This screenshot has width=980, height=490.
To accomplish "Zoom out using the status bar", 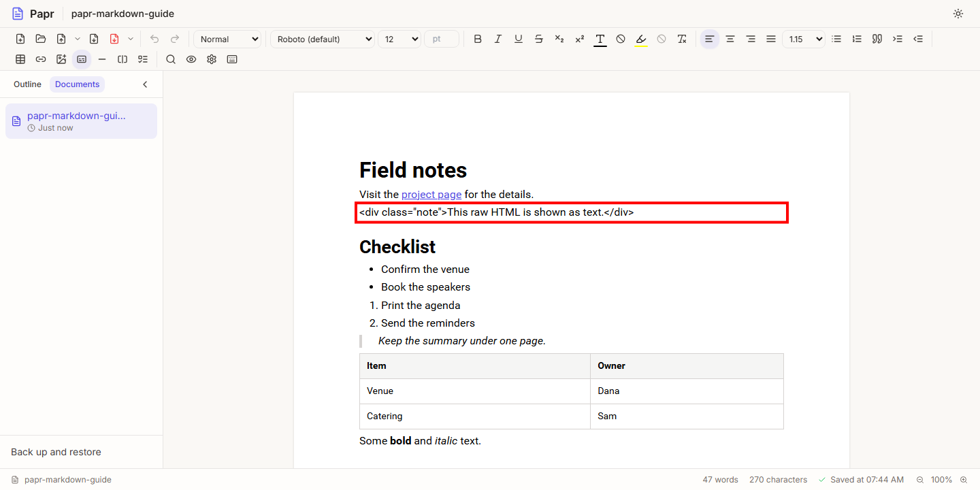I will coord(920,480).
